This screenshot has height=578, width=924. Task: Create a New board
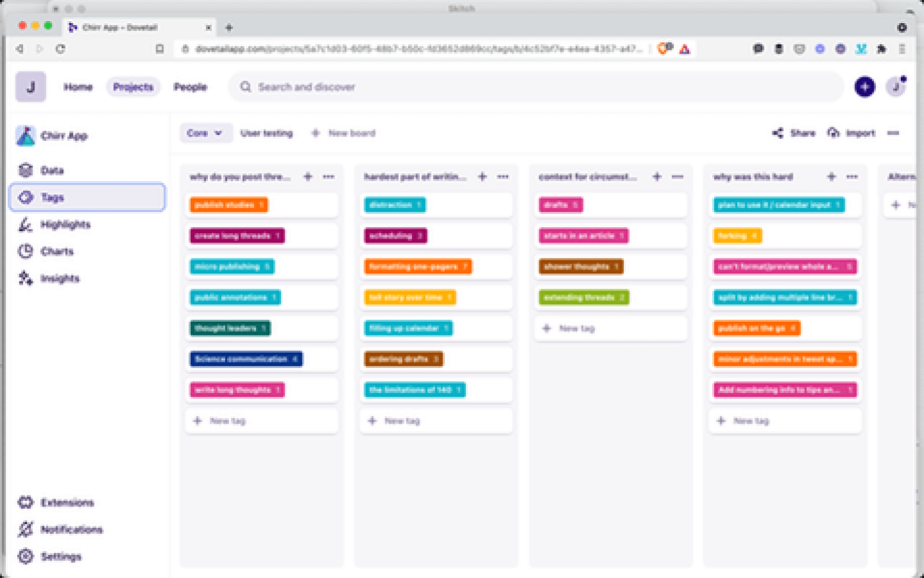coord(343,133)
